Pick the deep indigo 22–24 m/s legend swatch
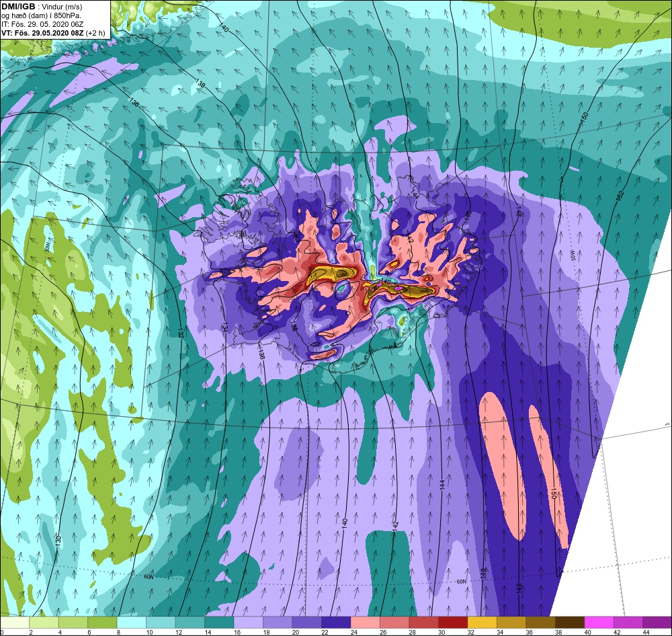This screenshot has width=672, height=636. pos(336,623)
